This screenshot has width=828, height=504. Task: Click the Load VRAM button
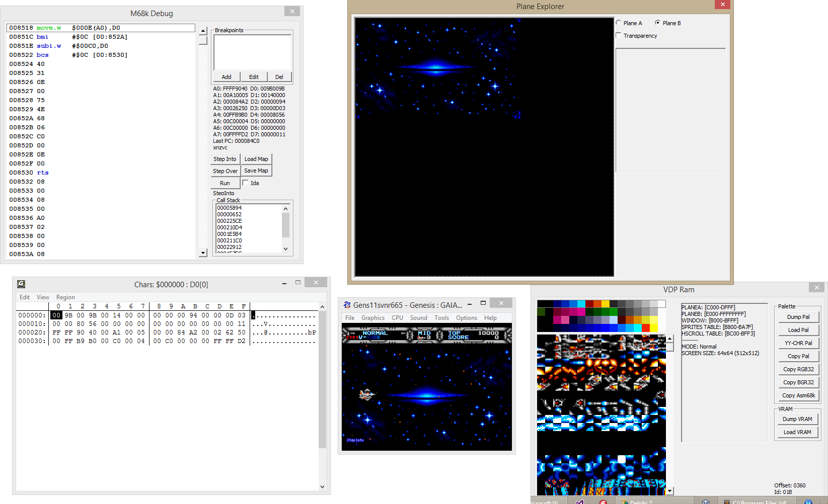point(797,432)
